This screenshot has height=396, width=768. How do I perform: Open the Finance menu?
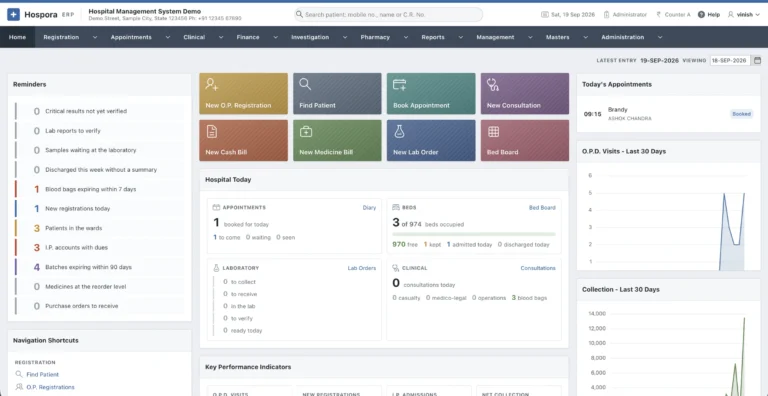click(x=248, y=37)
